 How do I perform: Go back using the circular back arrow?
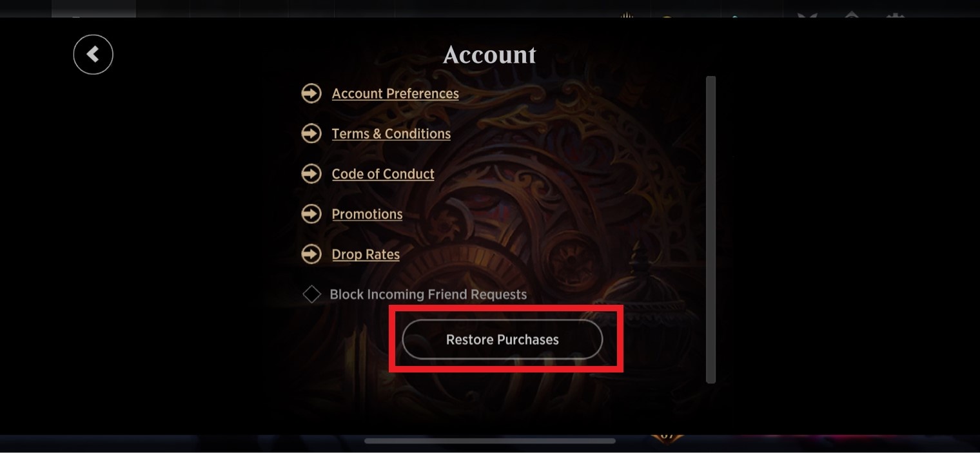tap(93, 54)
